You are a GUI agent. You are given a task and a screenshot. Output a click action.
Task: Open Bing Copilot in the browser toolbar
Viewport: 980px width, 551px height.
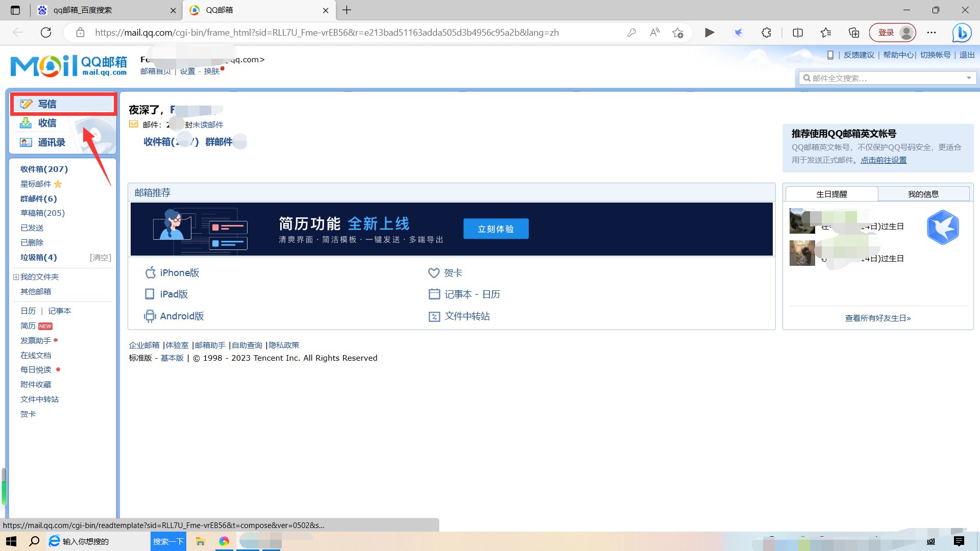[962, 32]
